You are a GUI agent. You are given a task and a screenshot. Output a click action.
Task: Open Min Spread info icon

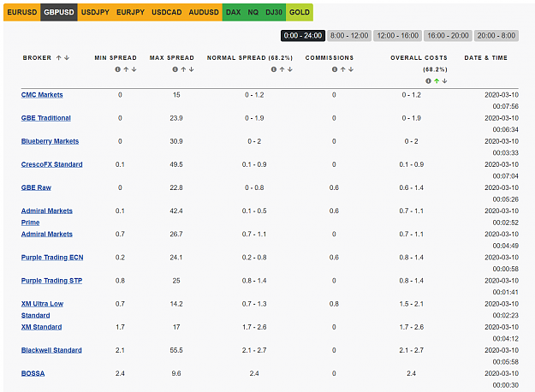point(118,69)
